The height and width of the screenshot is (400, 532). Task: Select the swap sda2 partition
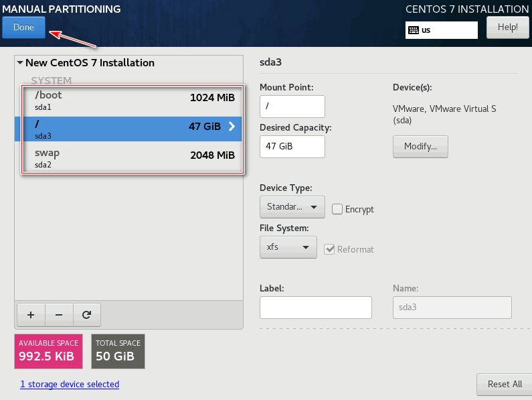tap(132, 157)
